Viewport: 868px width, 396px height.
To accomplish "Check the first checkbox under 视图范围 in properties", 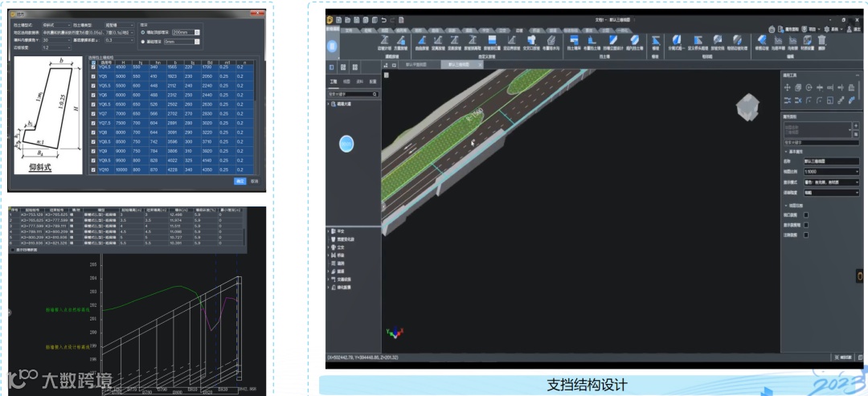I will tap(806, 214).
